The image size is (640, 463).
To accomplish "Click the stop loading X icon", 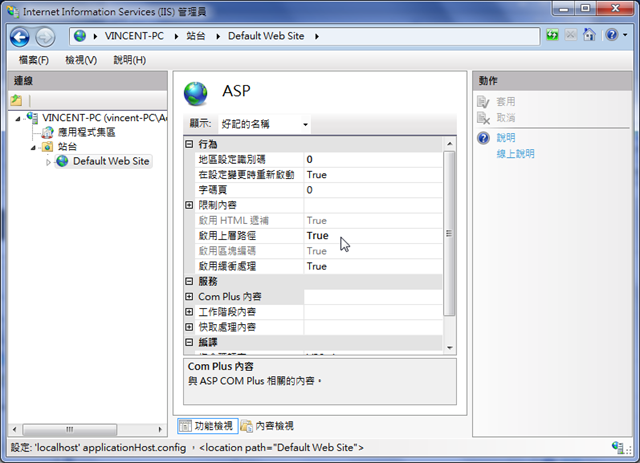I will coord(571,35).
